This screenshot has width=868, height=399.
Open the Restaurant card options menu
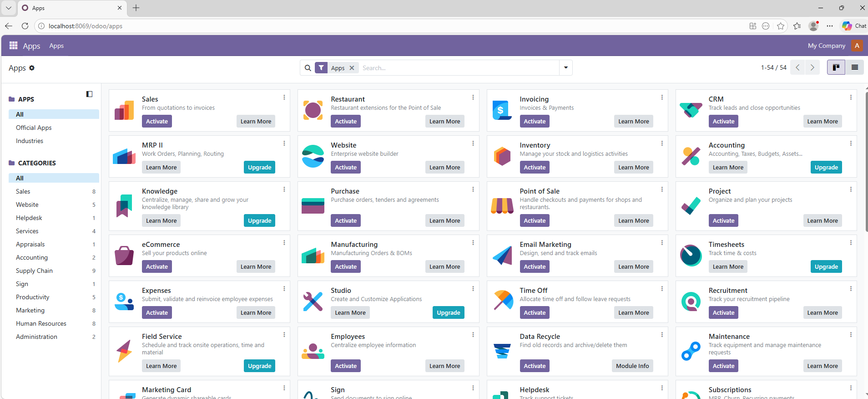pyautogui.click(x=473, y=97)
